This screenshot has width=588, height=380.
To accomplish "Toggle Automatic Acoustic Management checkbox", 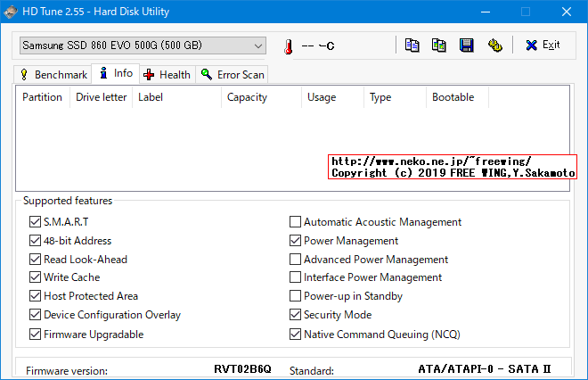I will (x=296, y=222).
